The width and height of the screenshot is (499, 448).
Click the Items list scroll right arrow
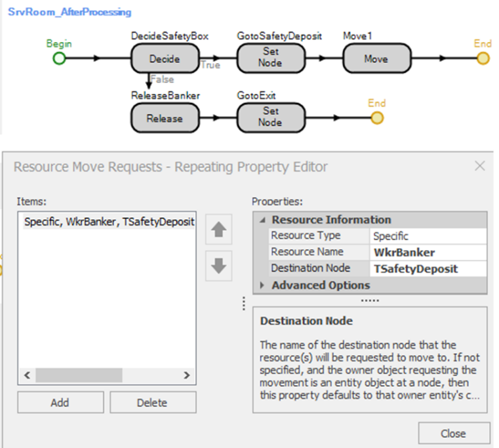[187, 375]
